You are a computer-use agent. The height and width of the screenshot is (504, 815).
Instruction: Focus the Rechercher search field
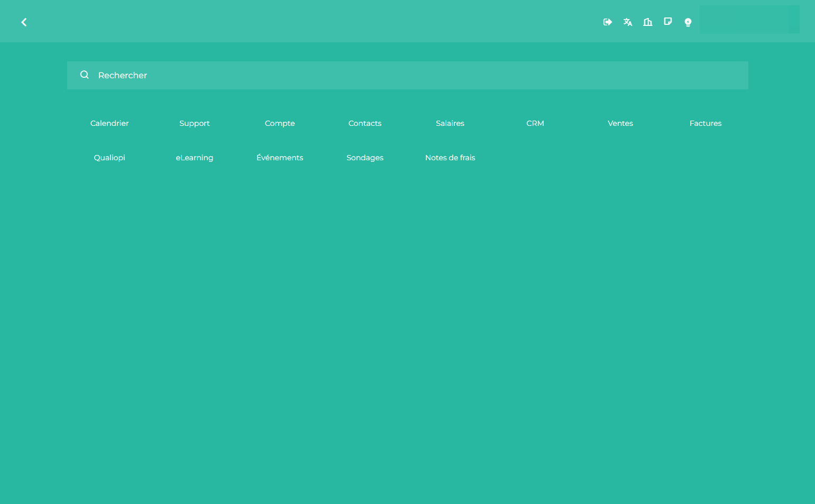(x=407, y=75)
